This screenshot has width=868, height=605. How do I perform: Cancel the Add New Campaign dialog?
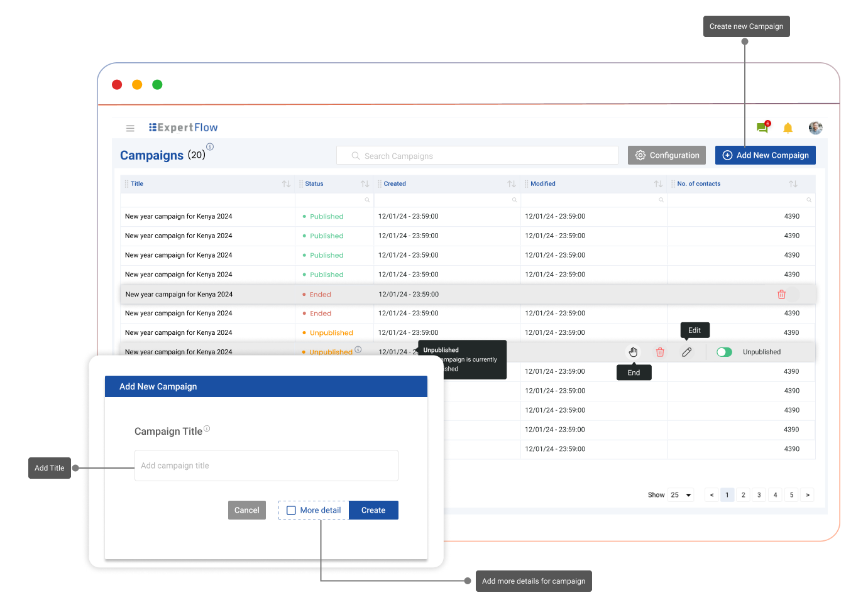pyautogui.click(x=246, y=510)
